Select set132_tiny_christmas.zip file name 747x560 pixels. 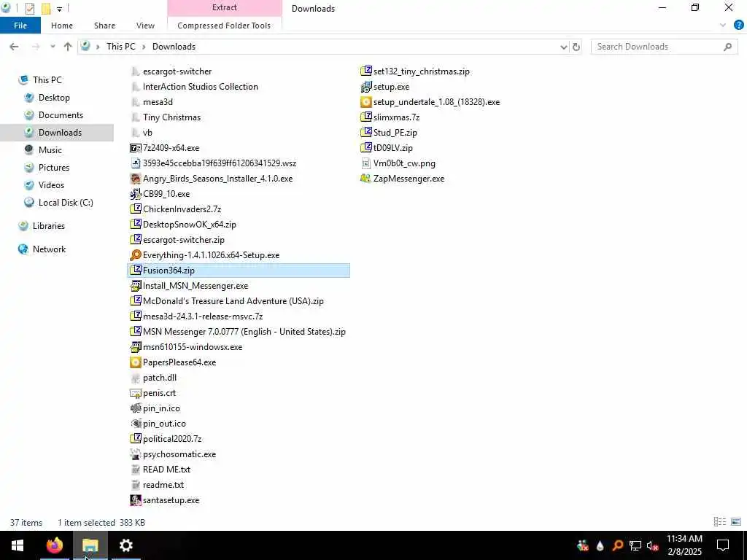421,71
